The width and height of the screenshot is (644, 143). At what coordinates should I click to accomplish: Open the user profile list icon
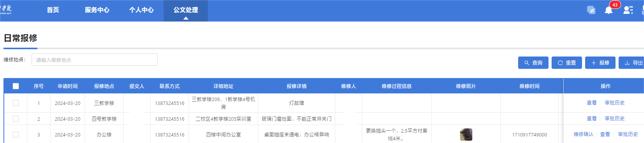(628, 10)
